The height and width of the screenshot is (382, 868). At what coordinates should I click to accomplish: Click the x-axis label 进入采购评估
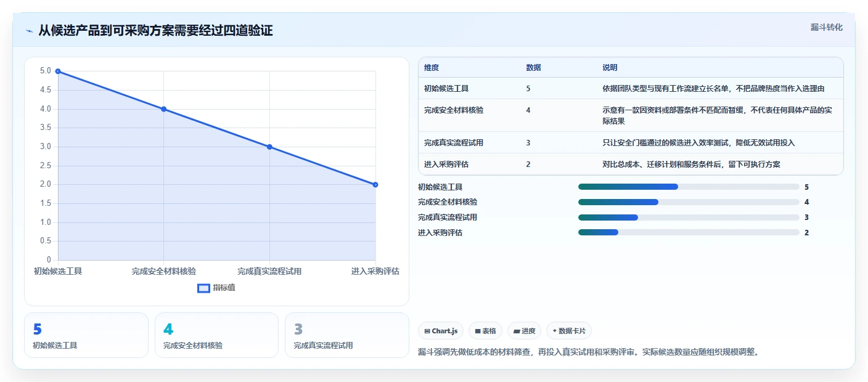(x=375, y=271)
